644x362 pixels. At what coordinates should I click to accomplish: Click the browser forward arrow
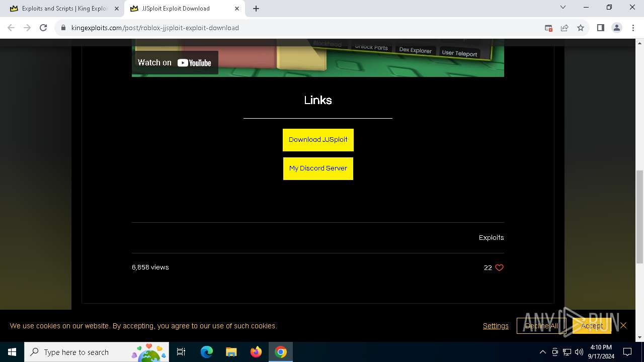click(x=27, y=28)
